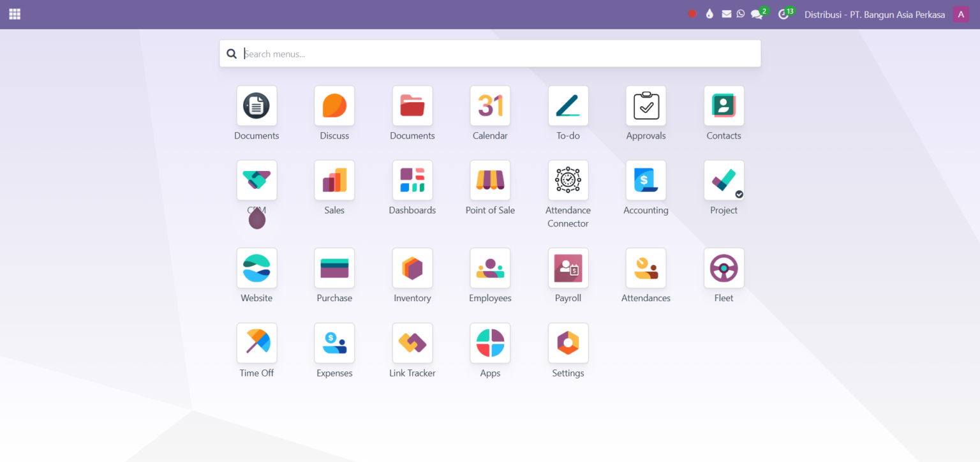Open the Expenses application

click(334, 343)
